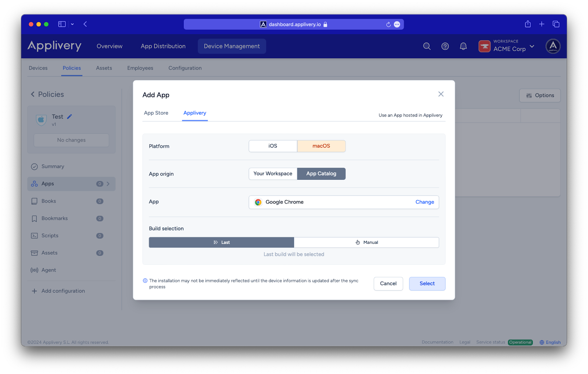Click the Change link for Google Chrome
Viewport: 588px width, 374px height.
point(424,202)
